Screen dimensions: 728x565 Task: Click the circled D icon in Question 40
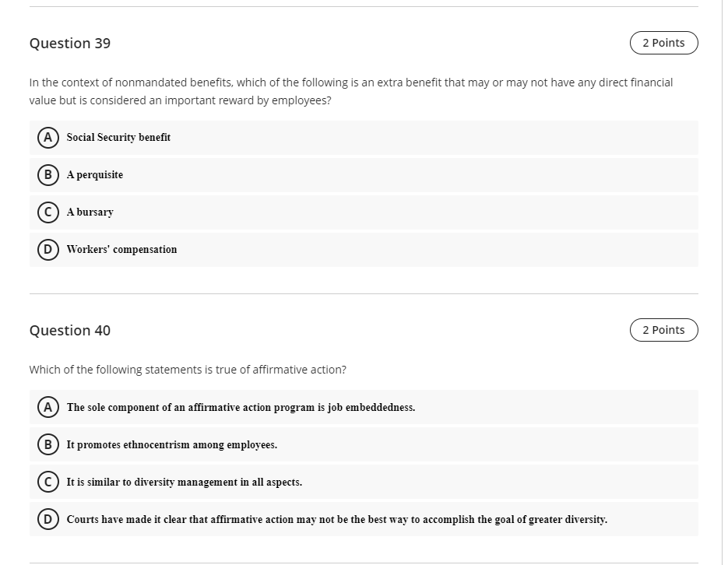47,519
